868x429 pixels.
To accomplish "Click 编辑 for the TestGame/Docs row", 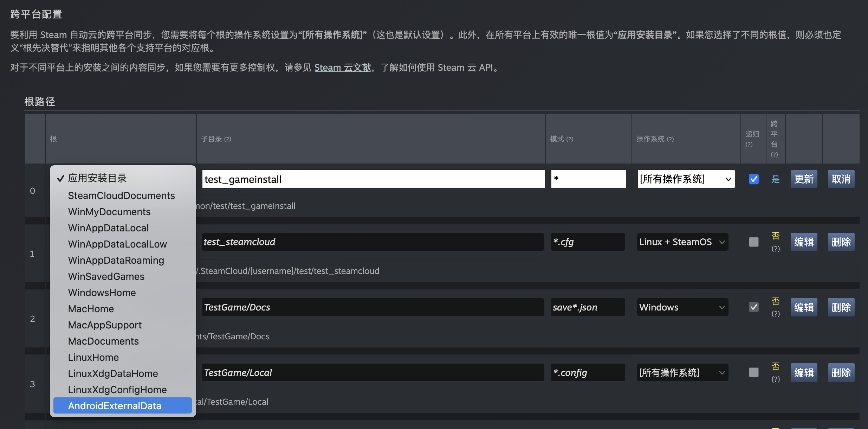I will 804,307.
